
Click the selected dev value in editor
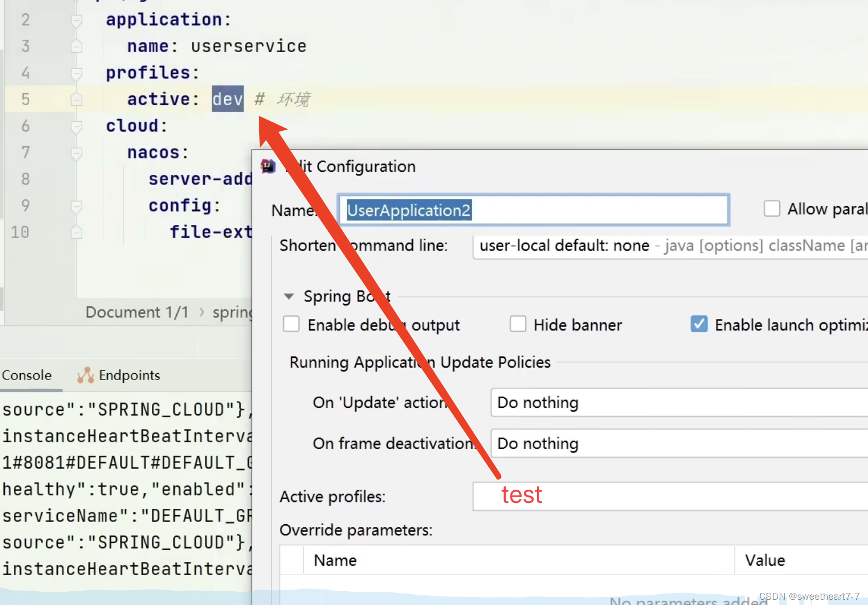227,99
